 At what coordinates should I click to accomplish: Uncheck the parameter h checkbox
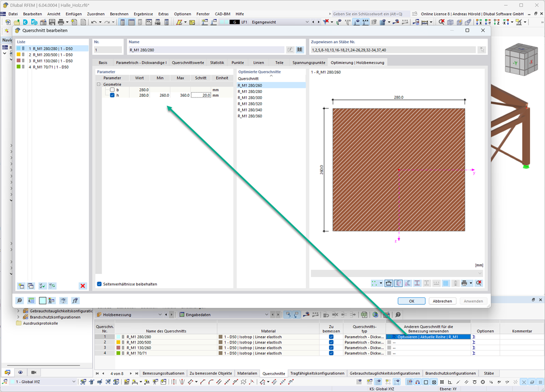[x=112, y=95]
